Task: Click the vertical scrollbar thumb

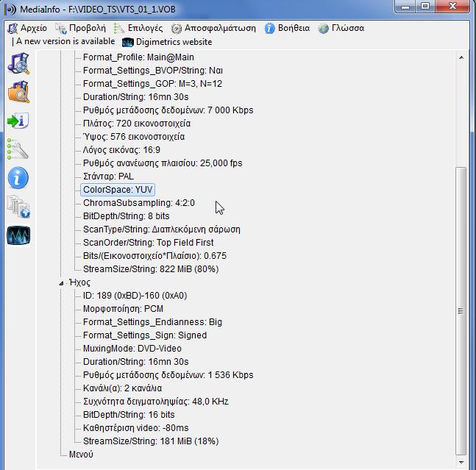Action: [x=461, y=311]
